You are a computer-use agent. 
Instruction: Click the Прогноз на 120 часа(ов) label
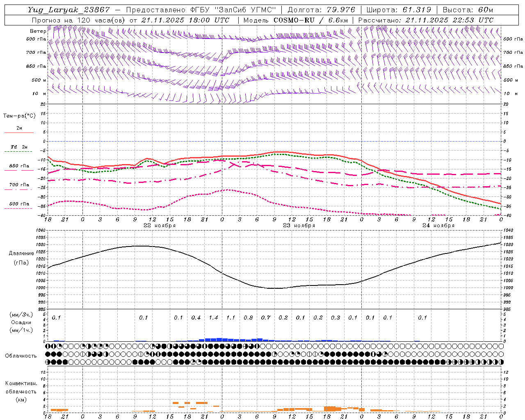pos(79,20)
